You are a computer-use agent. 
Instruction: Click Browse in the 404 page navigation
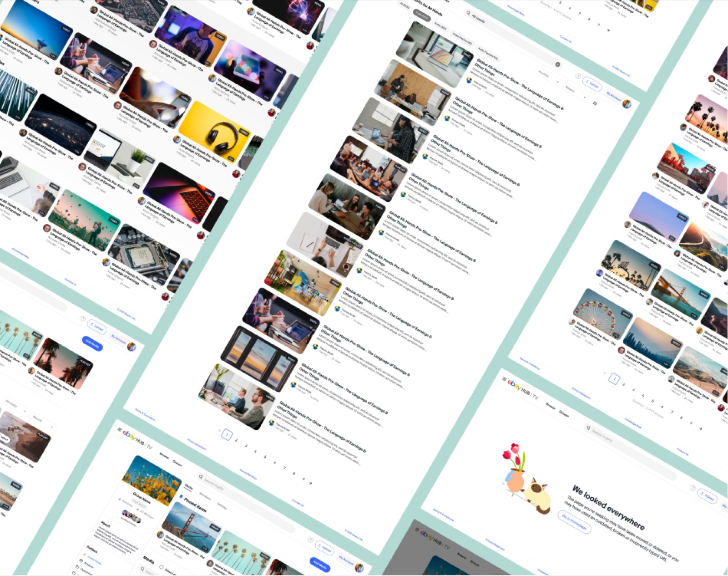tap(551, 406)
